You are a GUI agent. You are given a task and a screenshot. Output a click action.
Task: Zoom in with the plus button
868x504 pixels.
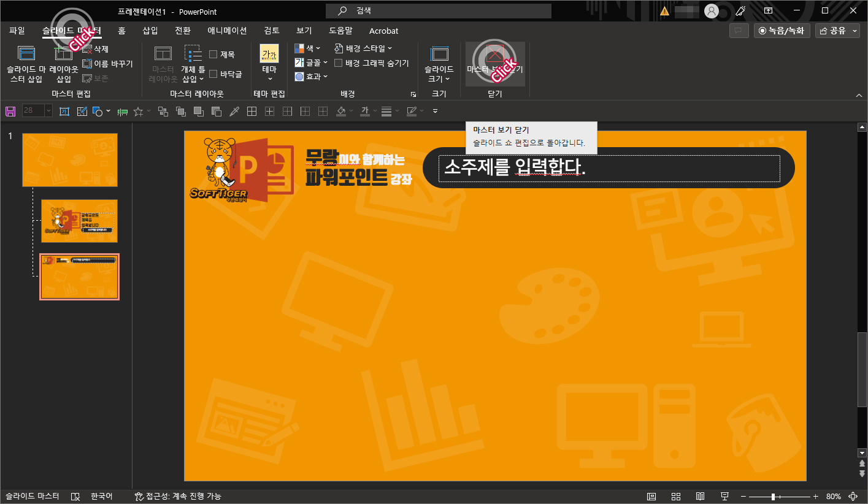coord(815,496)
